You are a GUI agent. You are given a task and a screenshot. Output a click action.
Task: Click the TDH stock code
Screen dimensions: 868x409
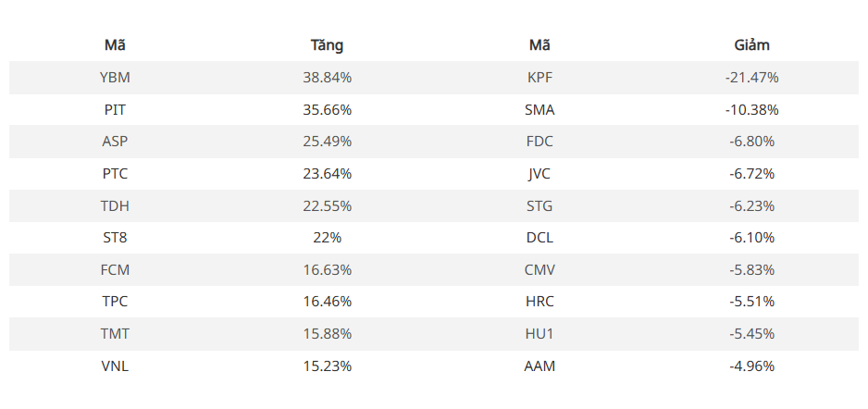coord(115,205)
